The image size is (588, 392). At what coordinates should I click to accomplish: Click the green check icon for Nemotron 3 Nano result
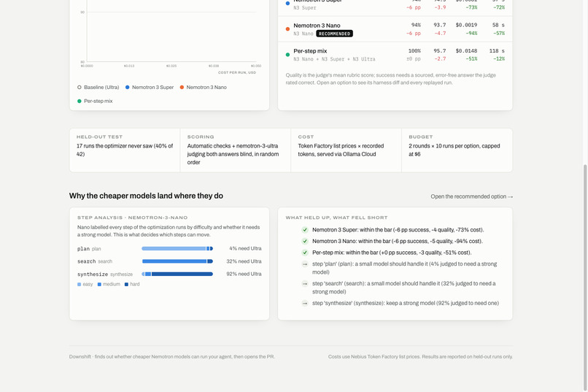click(305, 241)
